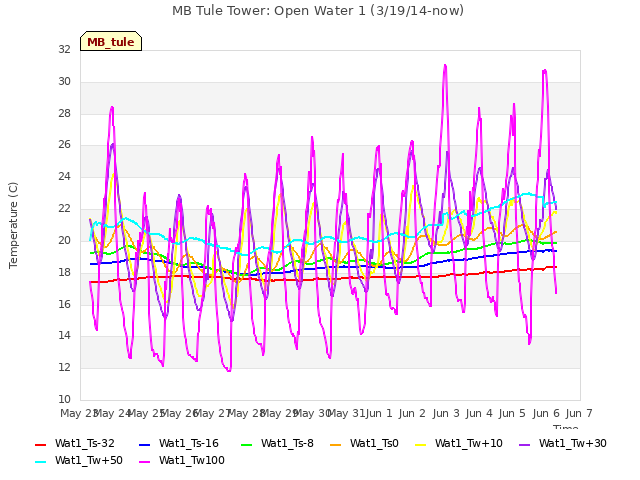Select the Wat1_Tw+50 legend entry
640x480 pixels.
click(79, 460)
